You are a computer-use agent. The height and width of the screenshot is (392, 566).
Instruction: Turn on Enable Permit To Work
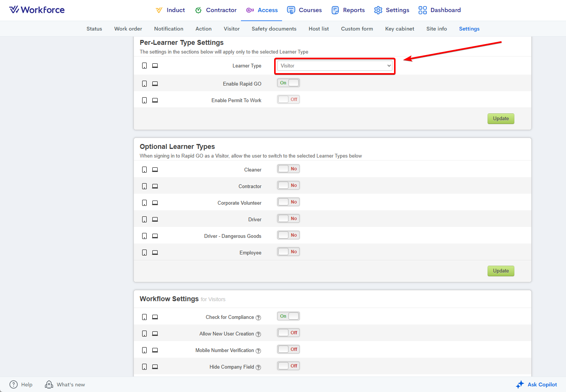pyautogui.click(x=288, y=100)
